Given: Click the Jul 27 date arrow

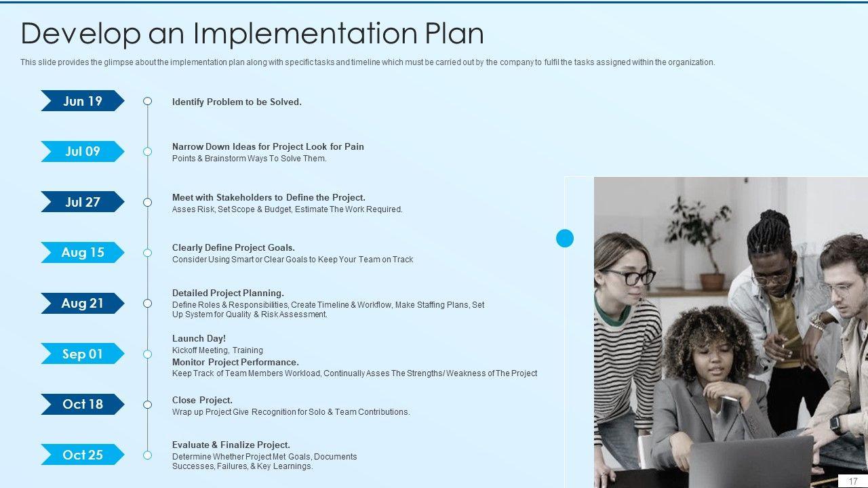Looking at the screenshot, I should (83, 202).
